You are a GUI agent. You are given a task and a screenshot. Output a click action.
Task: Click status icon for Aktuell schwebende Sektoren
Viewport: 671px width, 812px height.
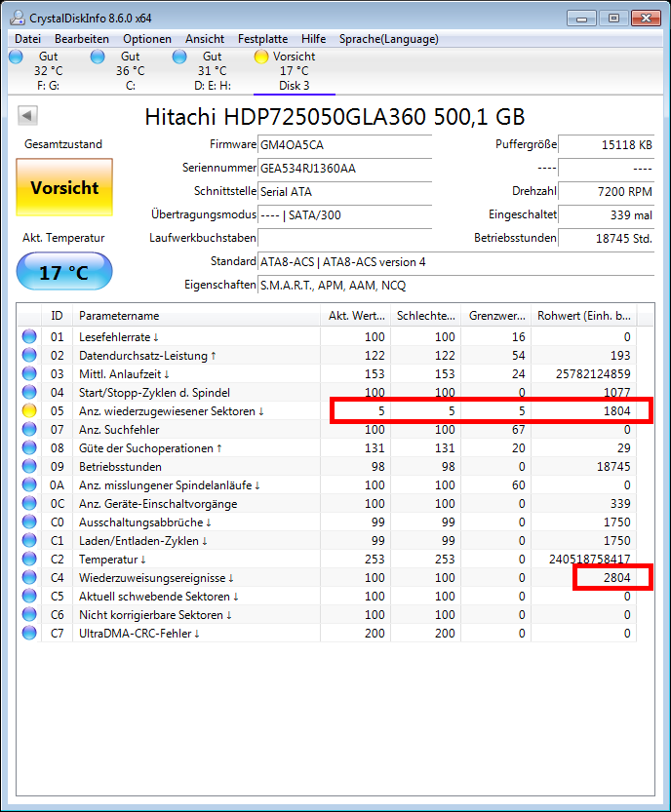click(x=29, y=596)
